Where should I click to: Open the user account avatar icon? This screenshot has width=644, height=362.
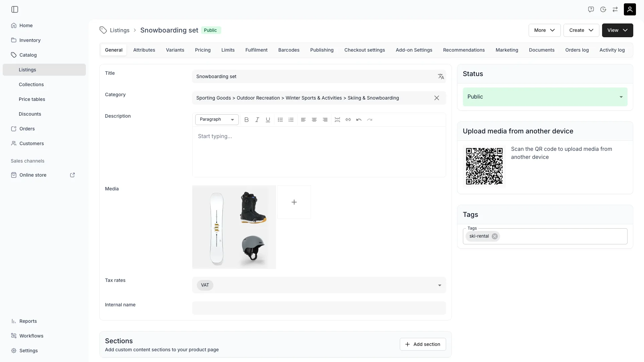pyautogui.click(x=630, y=9)
